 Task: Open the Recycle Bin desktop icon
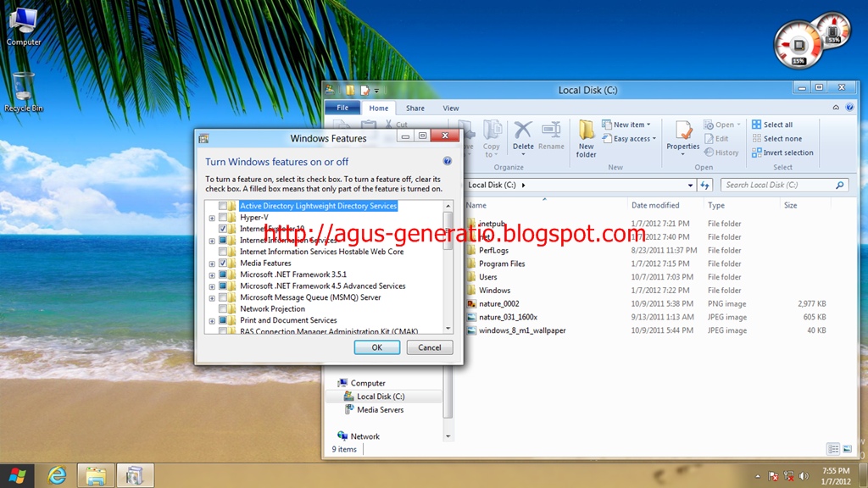tap(23, 91)
